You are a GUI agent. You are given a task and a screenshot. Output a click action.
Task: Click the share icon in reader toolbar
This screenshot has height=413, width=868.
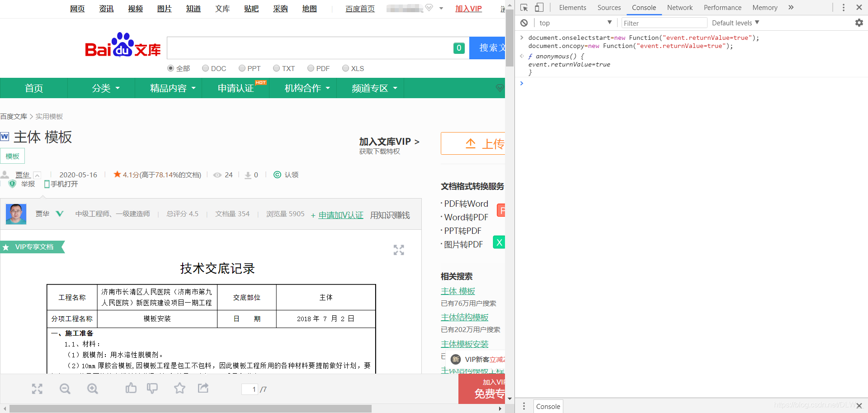click(x=203, y=388)
